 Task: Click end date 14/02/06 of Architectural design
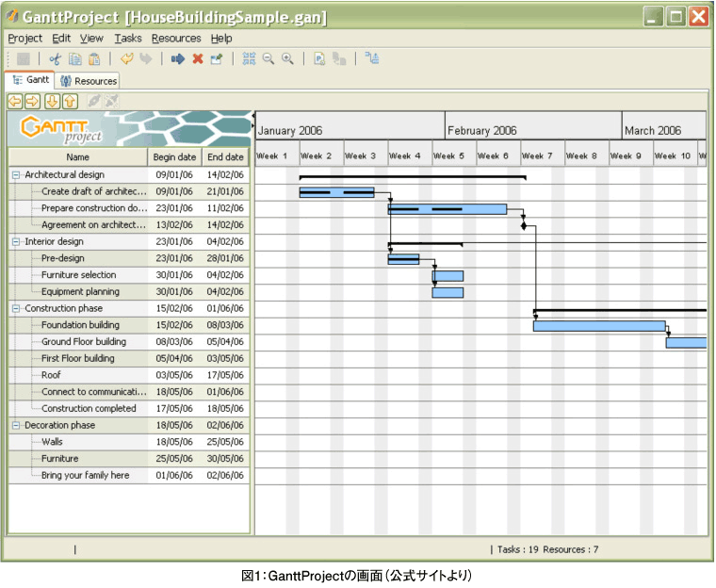[225, 175]
